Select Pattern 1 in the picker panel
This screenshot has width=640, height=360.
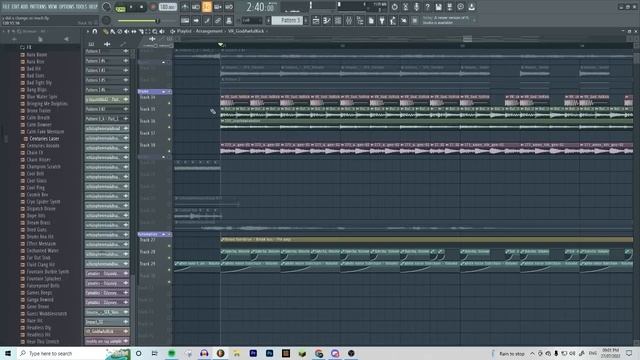point(107,51)
